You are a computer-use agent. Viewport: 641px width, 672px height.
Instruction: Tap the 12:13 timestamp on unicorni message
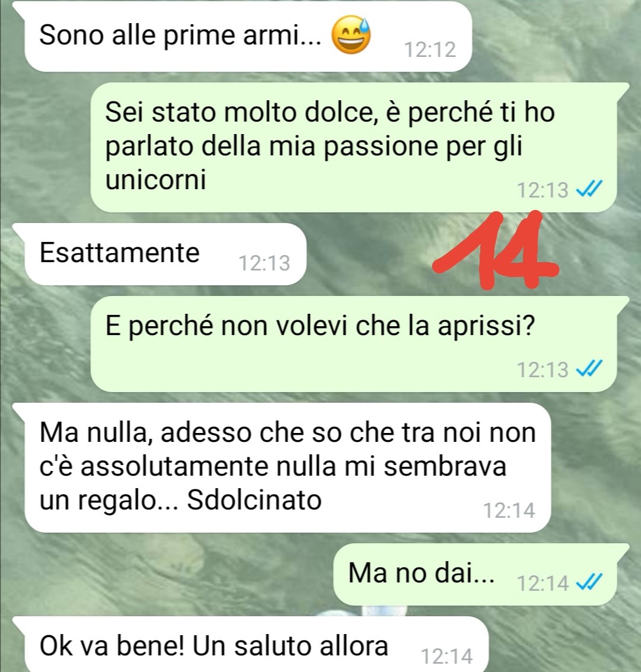point(542,190)
